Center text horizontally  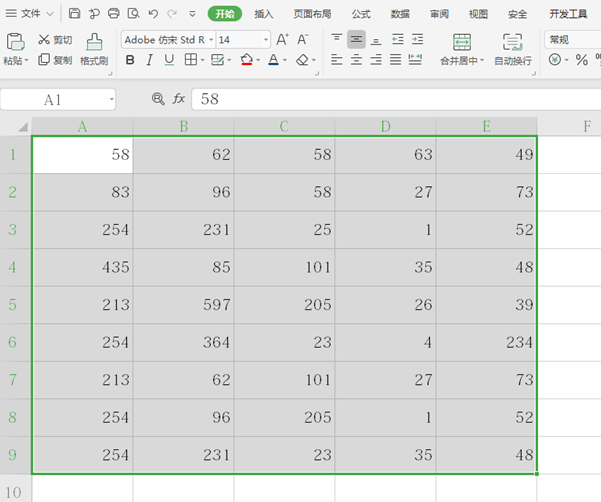(356, 60)
